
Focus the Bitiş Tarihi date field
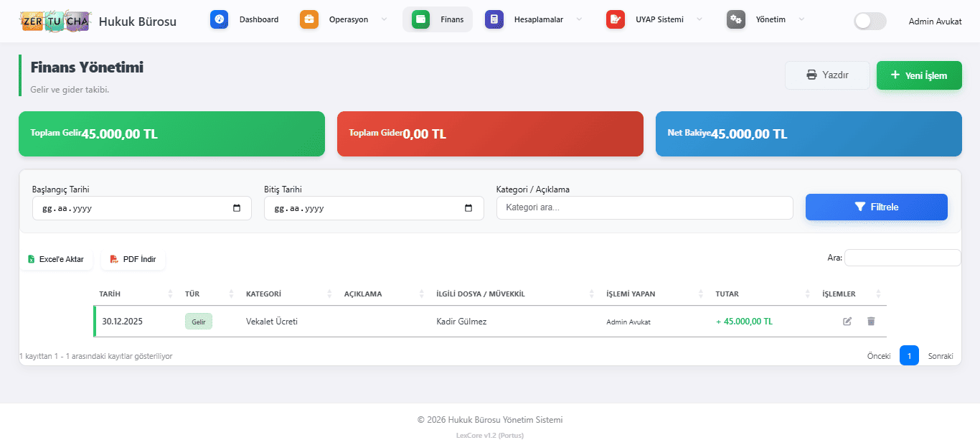(374, 208)
